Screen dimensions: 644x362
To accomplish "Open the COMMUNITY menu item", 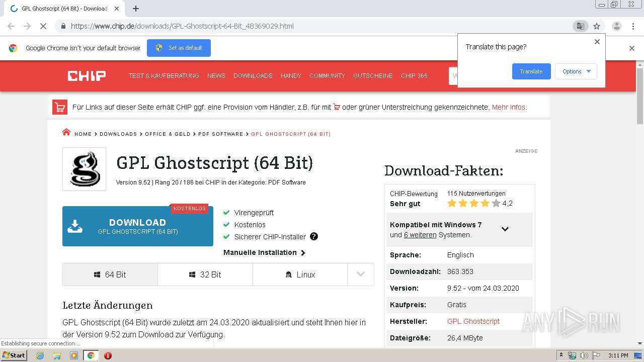I will (328, 76).
